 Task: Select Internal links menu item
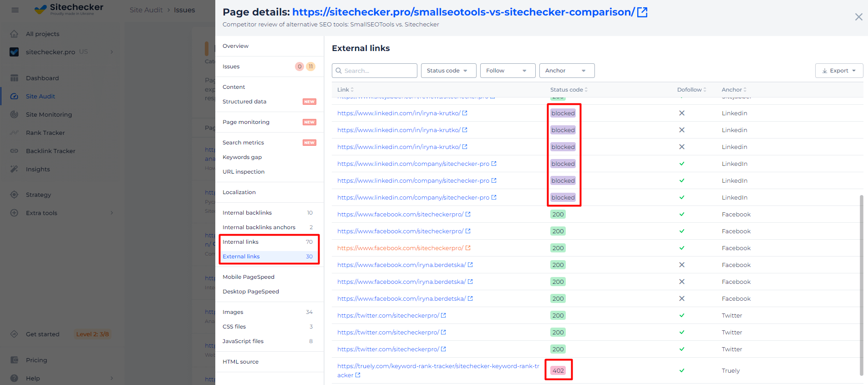pyautogui.click(x=269, y=242)
